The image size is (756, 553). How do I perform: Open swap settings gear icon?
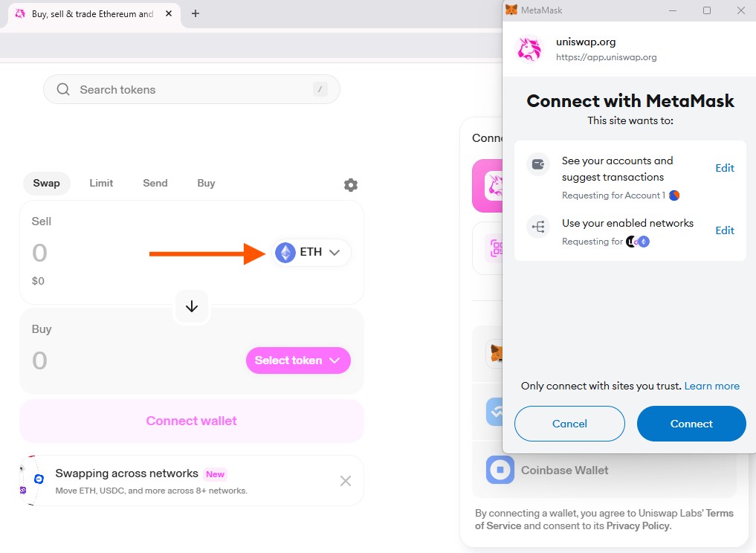point(351,185)
